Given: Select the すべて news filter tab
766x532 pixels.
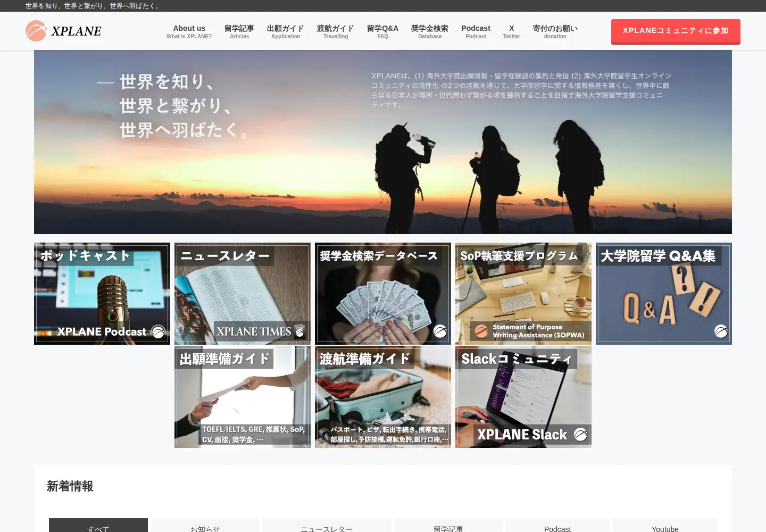Looking at the screenshot, I should [98, 526].
